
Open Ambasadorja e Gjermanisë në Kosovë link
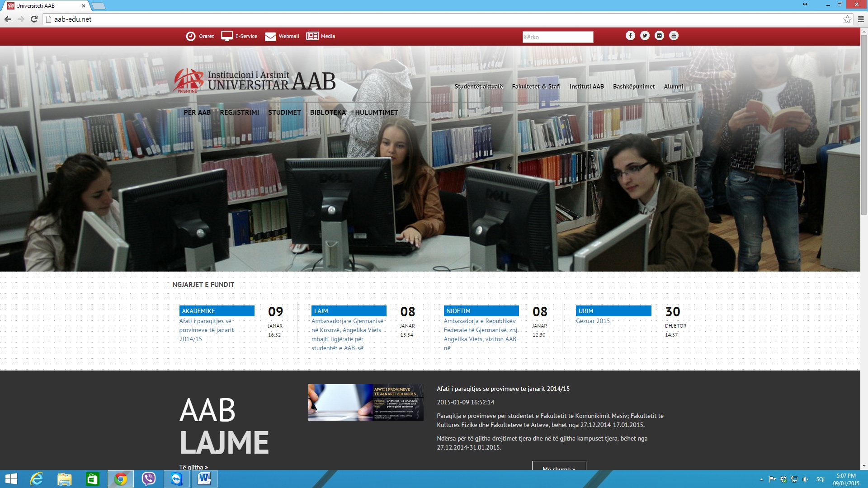[347, 334]
